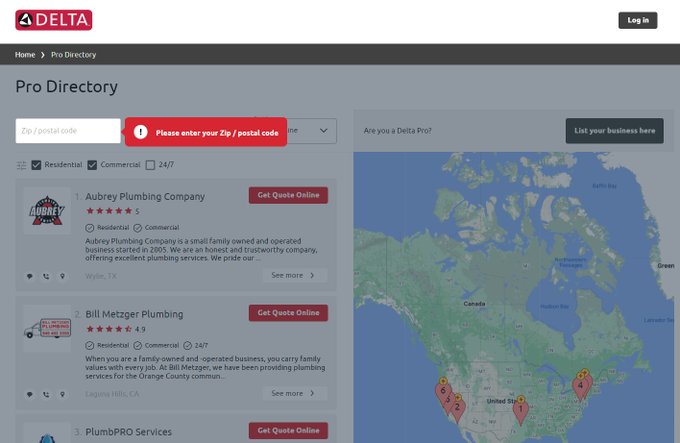The image size is (680, 443).
Task: Click 'Are you a Delta Pro?' text
Action: click(398, 130)
